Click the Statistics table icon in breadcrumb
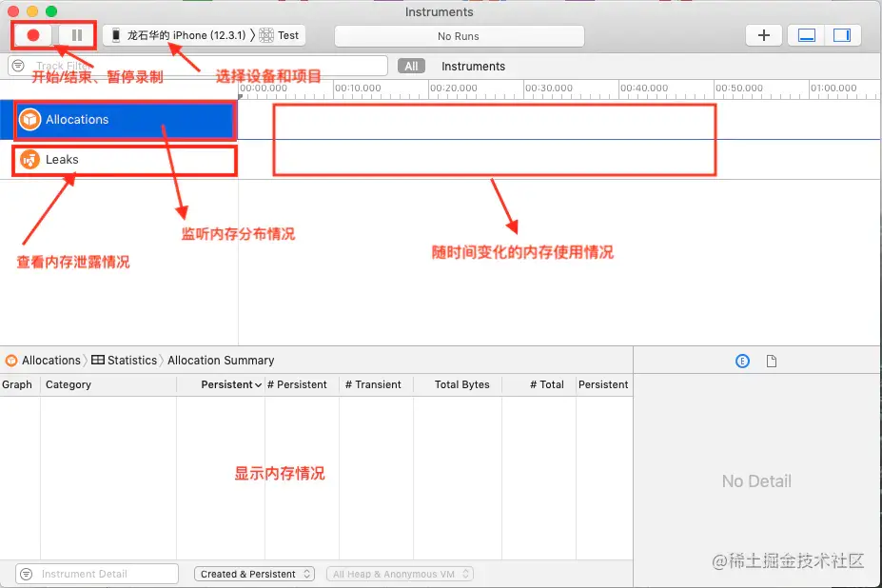This screenshot has height=588, width=882. tap(98, 360)
